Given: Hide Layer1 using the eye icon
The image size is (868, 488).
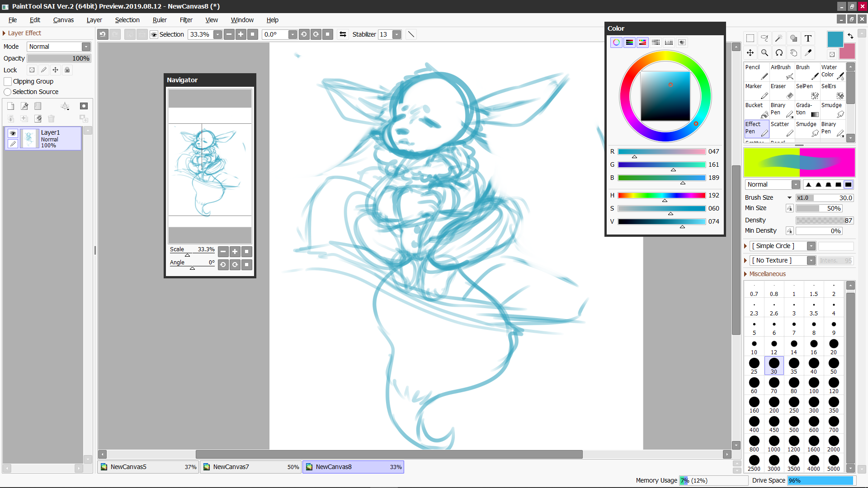Looking at the screenshot, I should (x=13, y=133).
